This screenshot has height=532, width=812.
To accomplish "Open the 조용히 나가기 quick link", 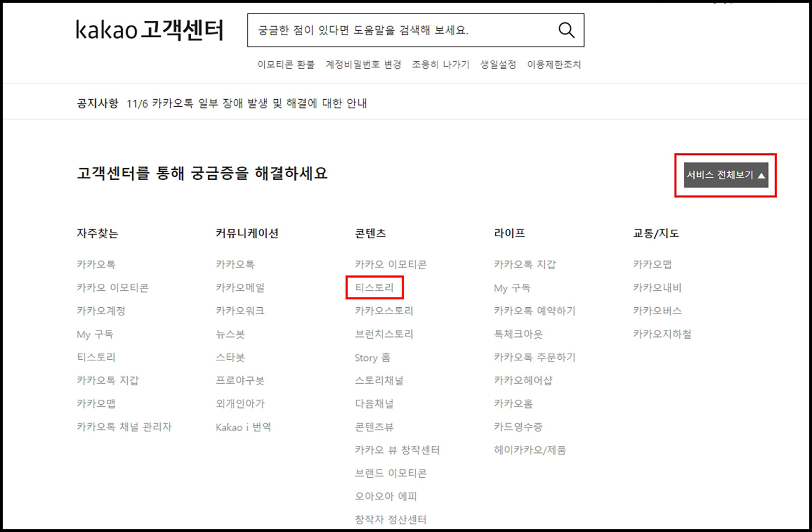I will pyautogui.click(x=441, y=64).
